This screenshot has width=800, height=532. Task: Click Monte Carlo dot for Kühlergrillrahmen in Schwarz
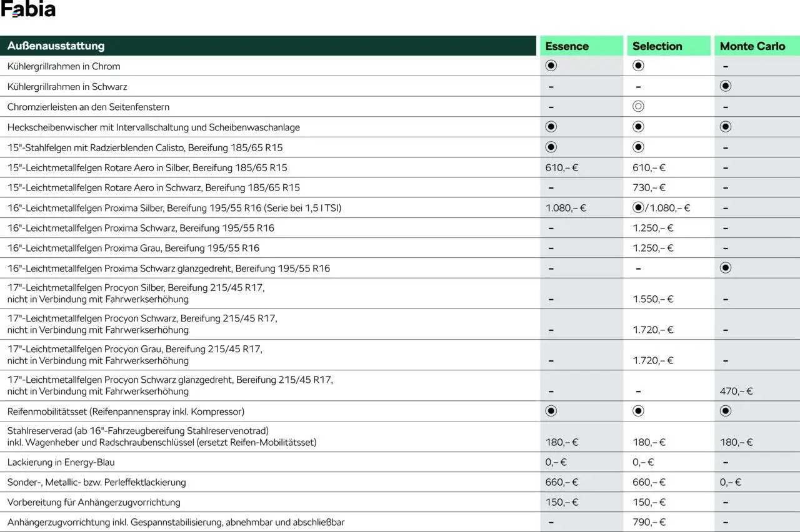click(x=725, y=86)
